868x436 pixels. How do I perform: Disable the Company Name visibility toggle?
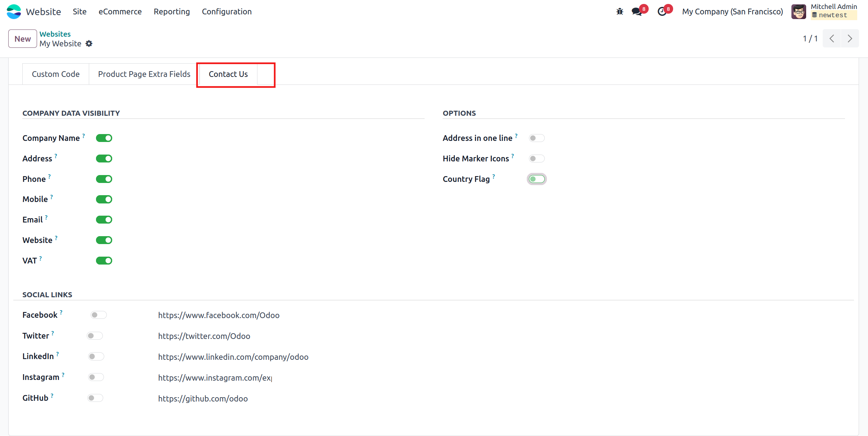click(104, 138)
